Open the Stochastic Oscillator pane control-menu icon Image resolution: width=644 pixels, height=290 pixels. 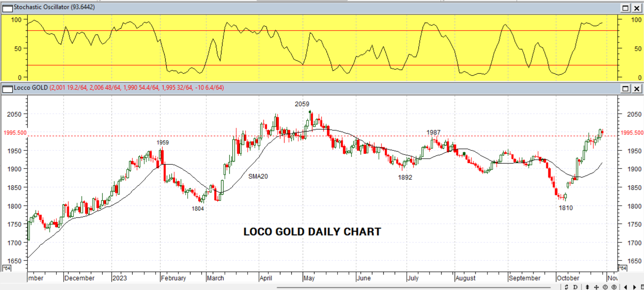coord(7,8)
